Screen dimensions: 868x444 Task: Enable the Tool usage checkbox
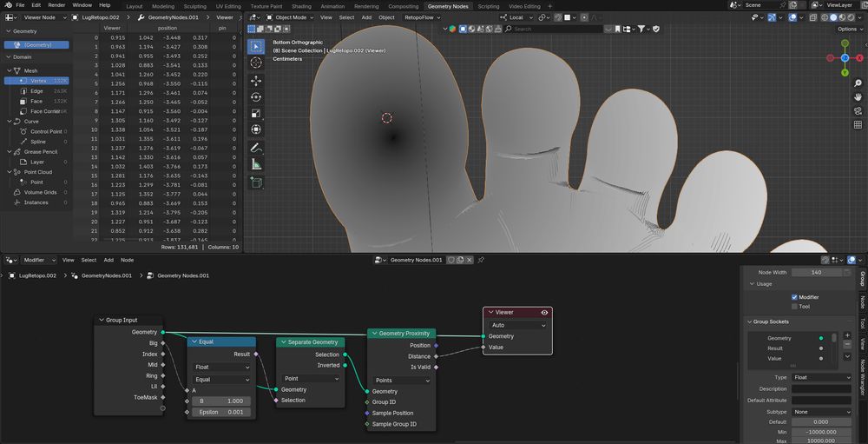pyautogui.click(x=794, y=306)
